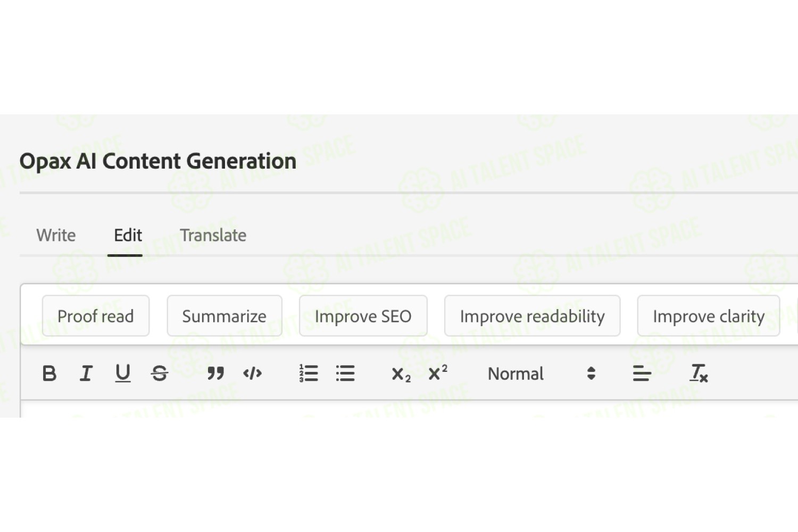This screenshot has width=798, height=532.
Task: Switch to the Write tab
Action: point(56,235)
